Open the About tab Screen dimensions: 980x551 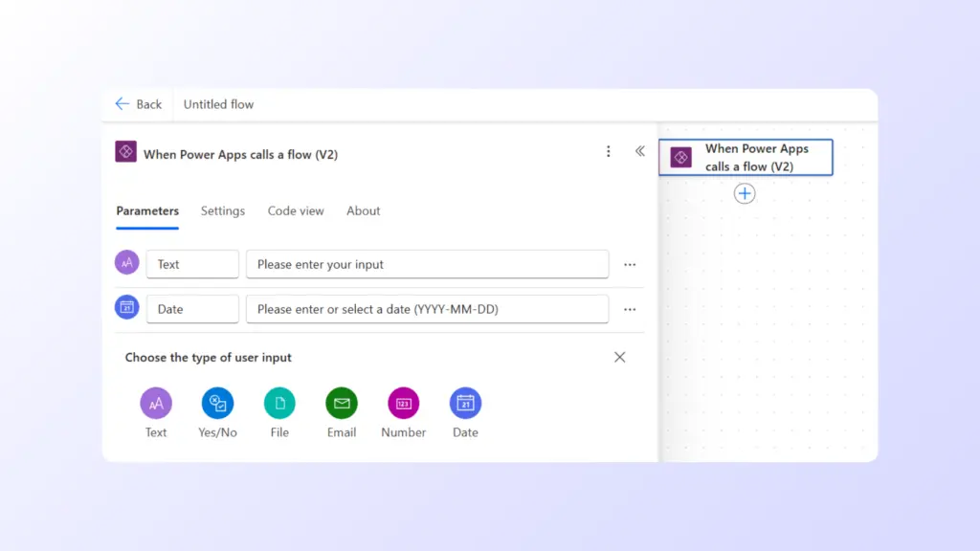pyautogui.click(x=363, y=211)
